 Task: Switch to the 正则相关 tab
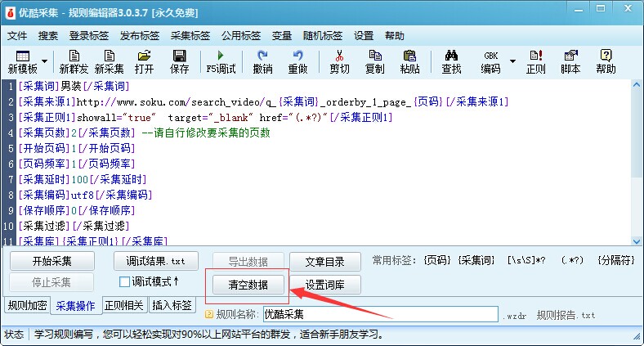pos(124,305)
